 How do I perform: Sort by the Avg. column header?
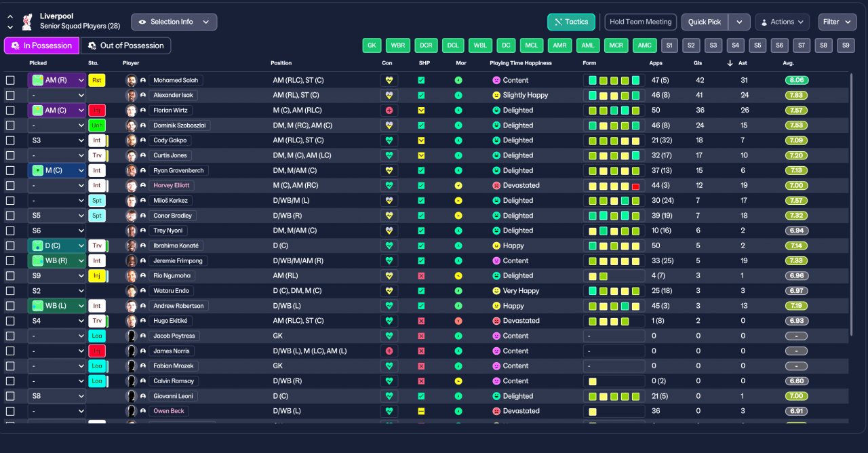click(x=788, y=63)
